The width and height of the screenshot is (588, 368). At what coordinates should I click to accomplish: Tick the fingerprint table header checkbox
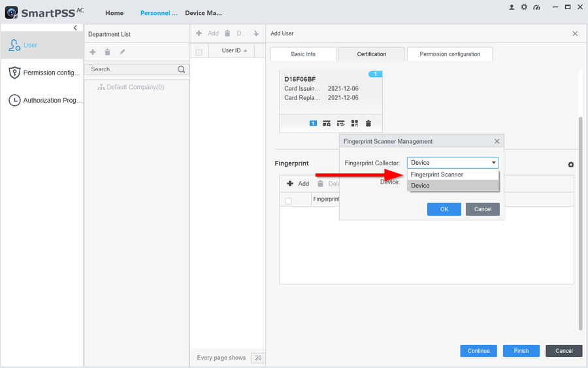289,201
